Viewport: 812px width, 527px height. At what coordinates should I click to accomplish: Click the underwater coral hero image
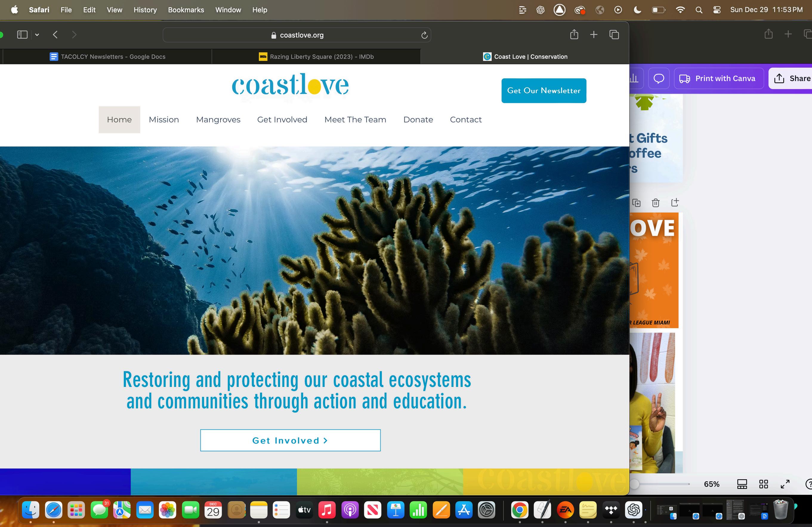pyautogui.click(x=314, y=251)
